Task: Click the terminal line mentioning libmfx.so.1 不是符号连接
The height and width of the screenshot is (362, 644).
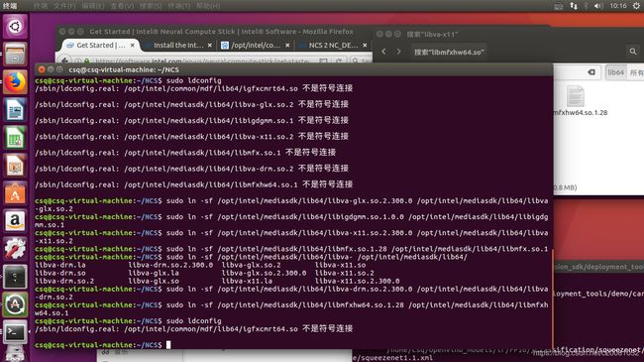Action: [x=185, y=153]
